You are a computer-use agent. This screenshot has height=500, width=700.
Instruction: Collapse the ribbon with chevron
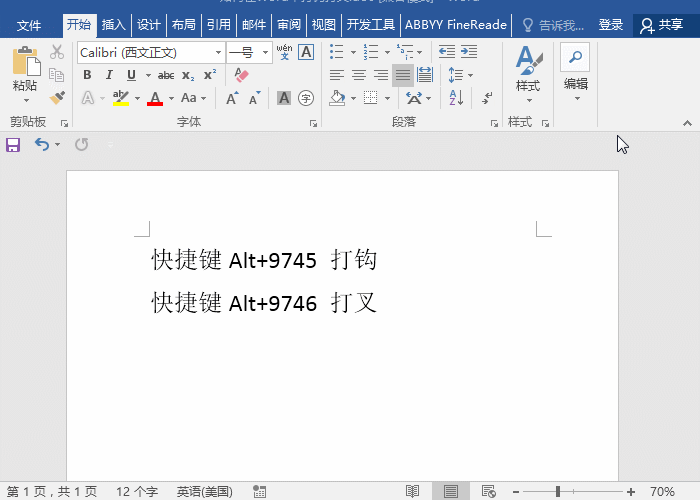tap(688, 123)
